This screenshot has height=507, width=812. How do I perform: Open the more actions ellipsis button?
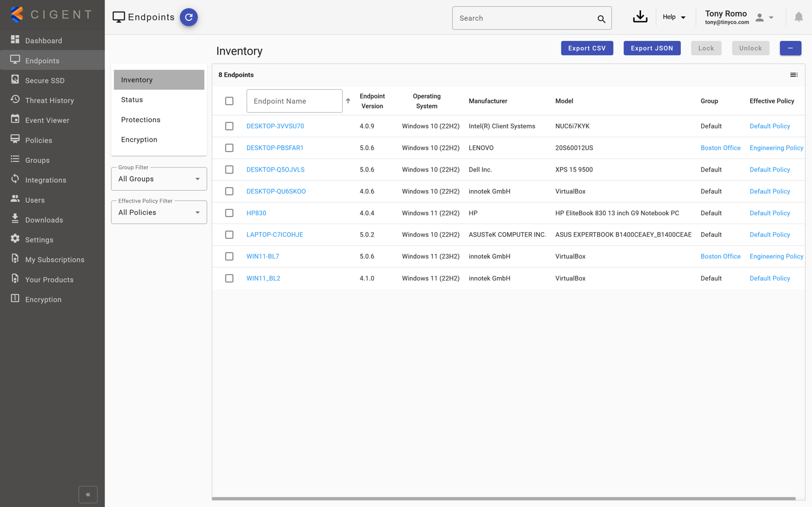(790, 48)
